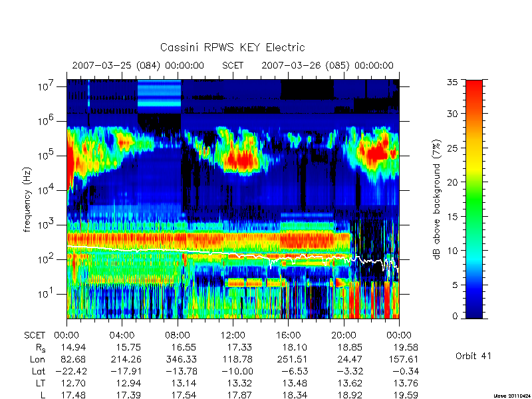This screenshot has width=532, height=399.
Task: Click the 10^2 frequency axis label
Action: 45,259
